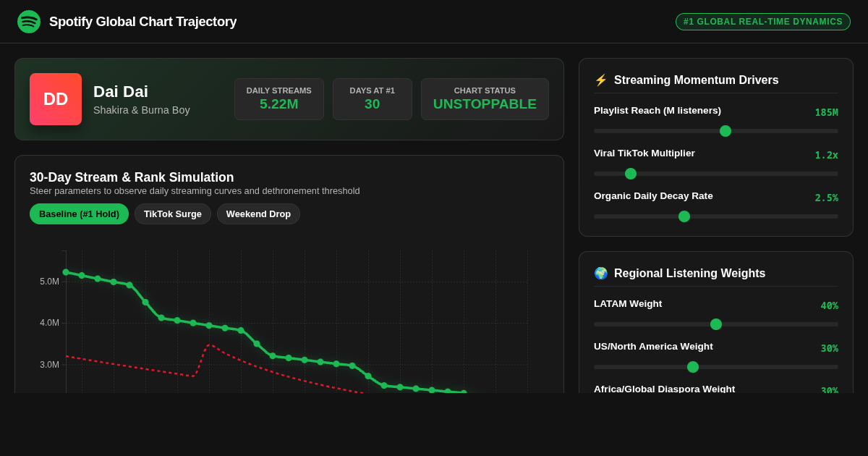The width and height of the screenshot is (868, 456).
Task: Click the '4.0M' y-axis label
Action: [x=49, y=323]
